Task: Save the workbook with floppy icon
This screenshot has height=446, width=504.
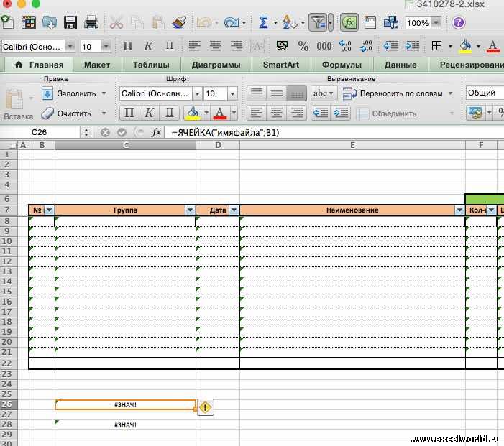Action: 70,22
